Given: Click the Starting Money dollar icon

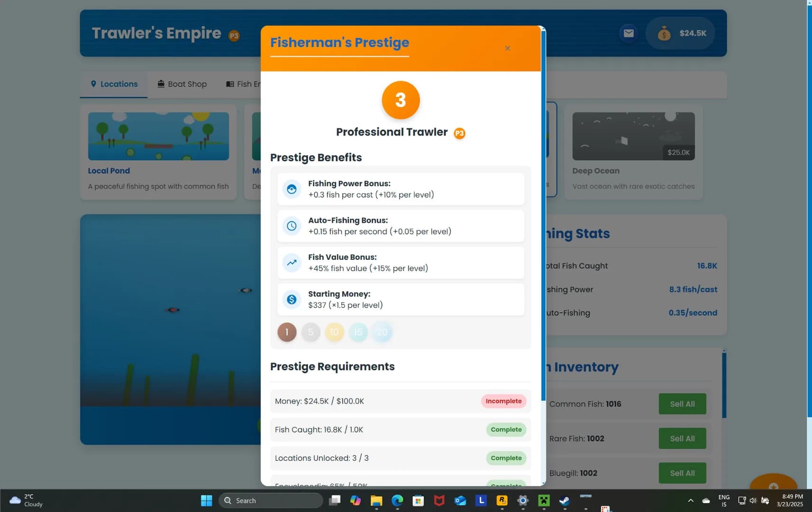Looking at the screenshot, I should tap(292, 299).
